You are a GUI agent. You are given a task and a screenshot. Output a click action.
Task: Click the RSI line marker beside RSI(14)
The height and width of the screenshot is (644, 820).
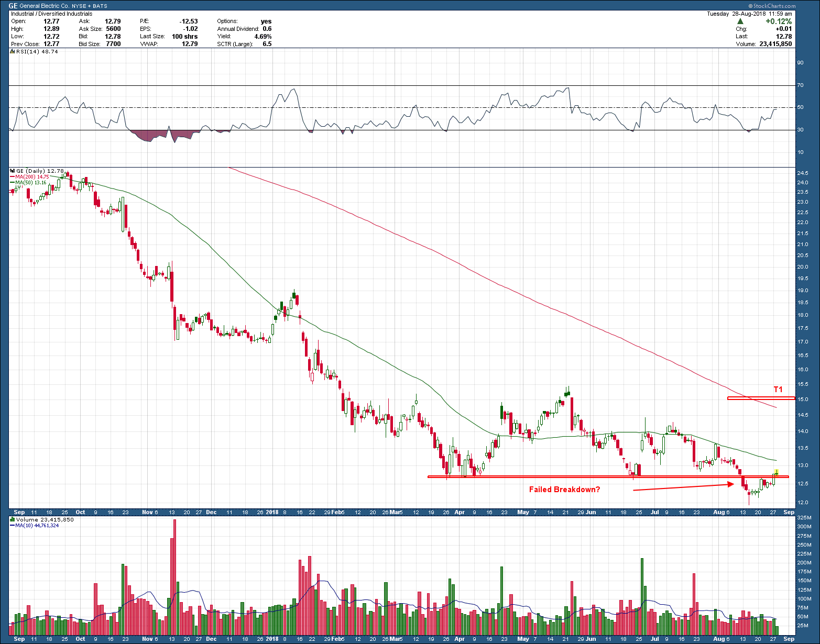pyautogui.click(x=13, y=51)
